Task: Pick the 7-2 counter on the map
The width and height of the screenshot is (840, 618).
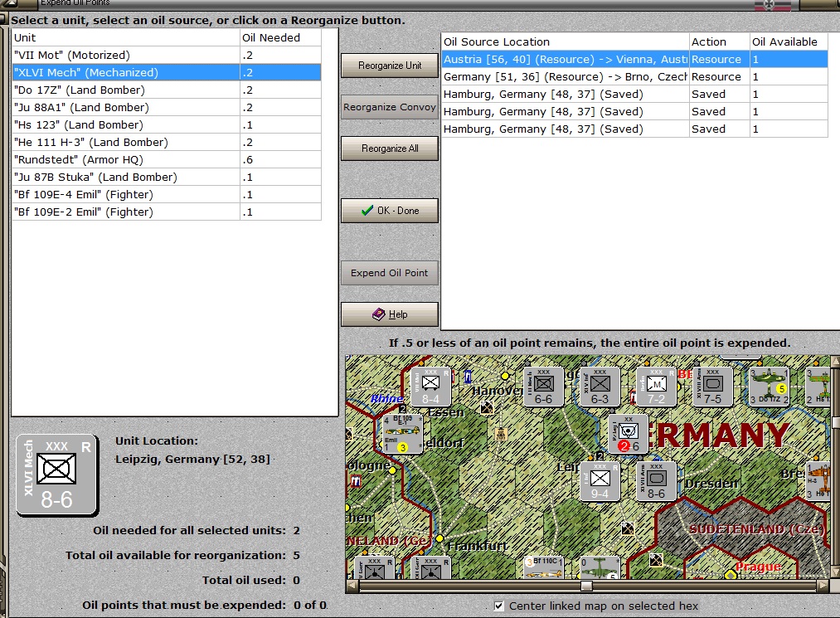Action: click(656, 387)
